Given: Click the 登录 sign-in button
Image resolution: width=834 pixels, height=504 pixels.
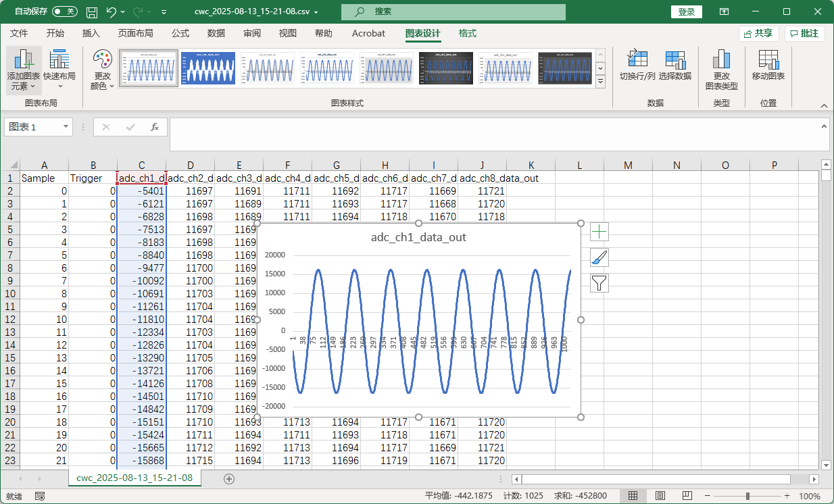Looking at the screenshot, I should (686, 11).
